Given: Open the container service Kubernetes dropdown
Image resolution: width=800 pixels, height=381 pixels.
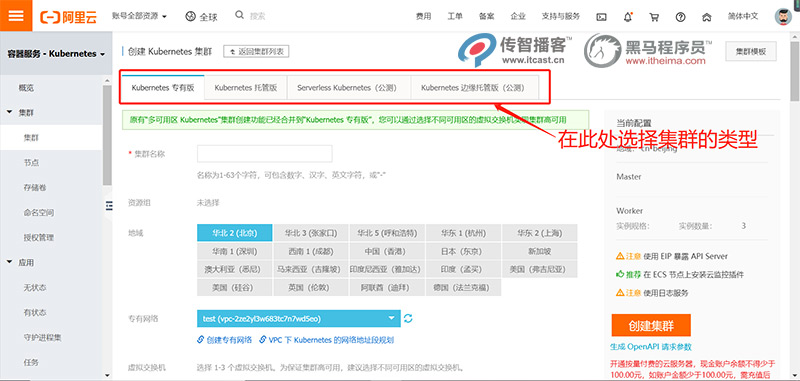Looking at the screenshot, I should (56, 54).
